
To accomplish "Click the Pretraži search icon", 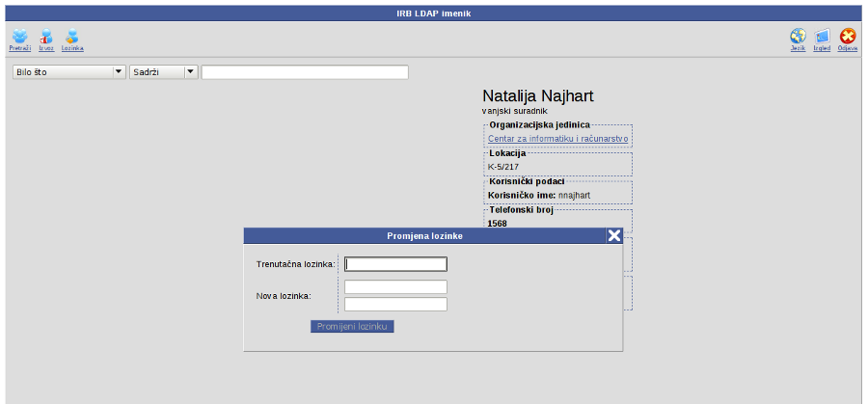I will (x=19, y=38).
